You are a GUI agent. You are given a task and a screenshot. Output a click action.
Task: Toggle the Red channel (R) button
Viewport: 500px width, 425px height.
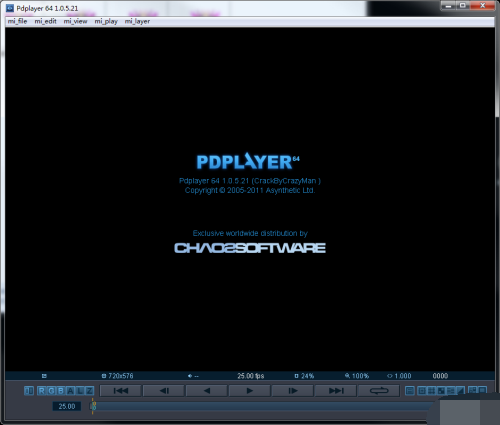[41, 391]
